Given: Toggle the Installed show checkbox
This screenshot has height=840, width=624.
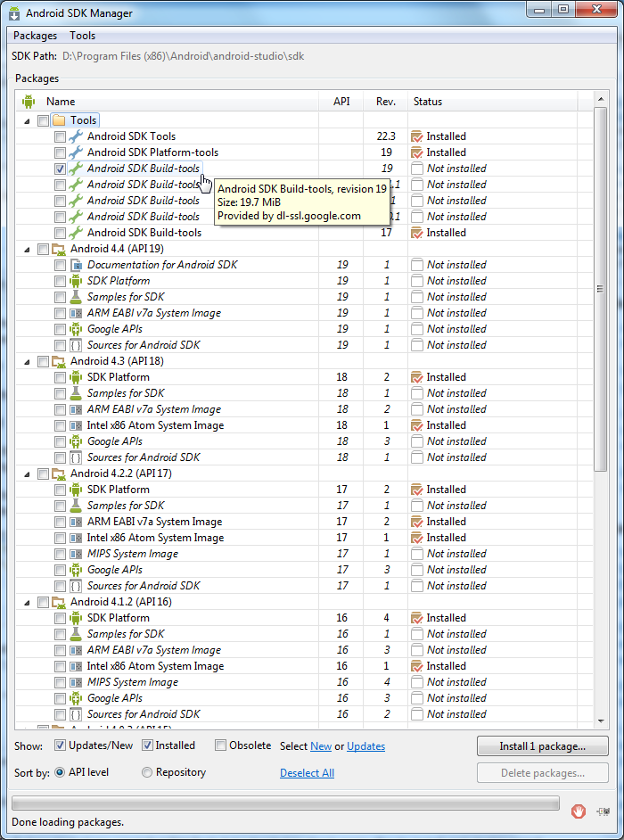Looking at the screenshot, I should point(147,745).
